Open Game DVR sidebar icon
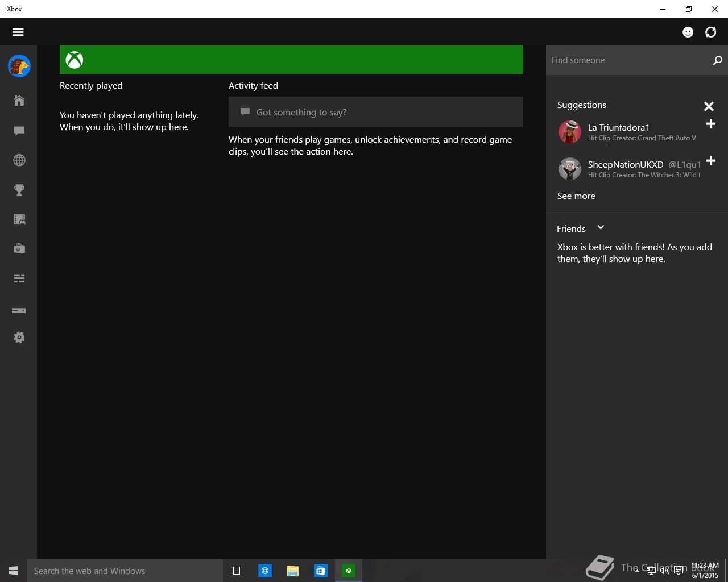This screenshot has width=728, height=582. coord(19,219)
